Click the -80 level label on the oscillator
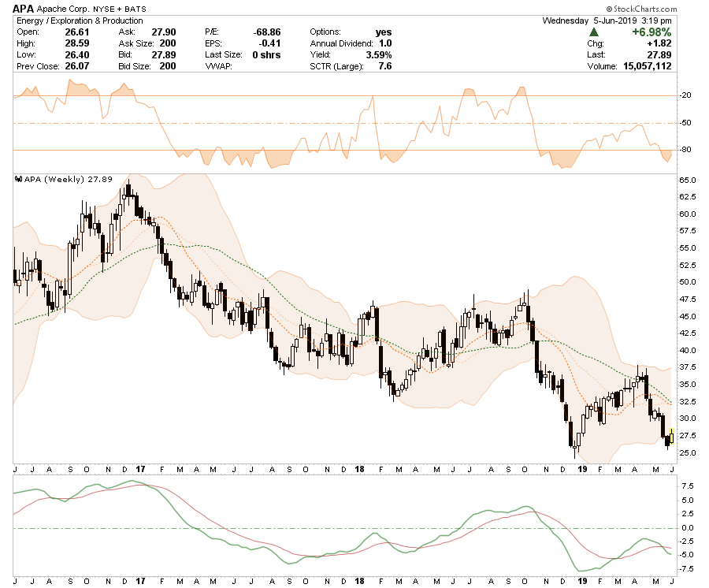This screenshot has width=709, height=588. tap(686, 149)
